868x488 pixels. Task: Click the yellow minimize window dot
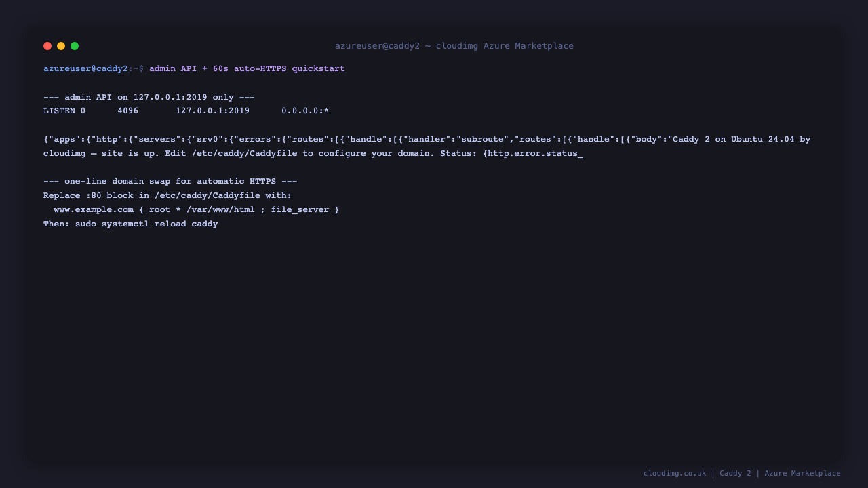(61, 46)
